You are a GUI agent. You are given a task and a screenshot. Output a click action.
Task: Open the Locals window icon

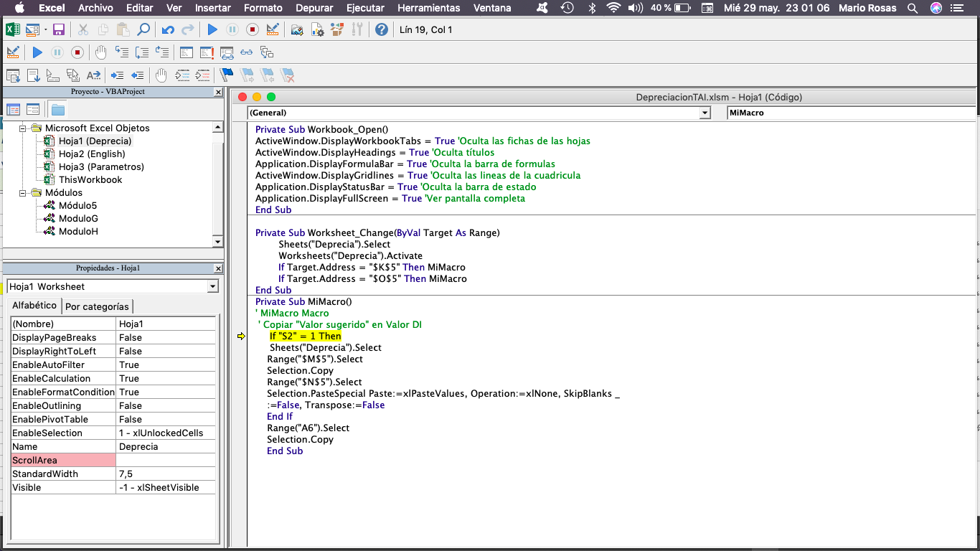tap(187, 52)
